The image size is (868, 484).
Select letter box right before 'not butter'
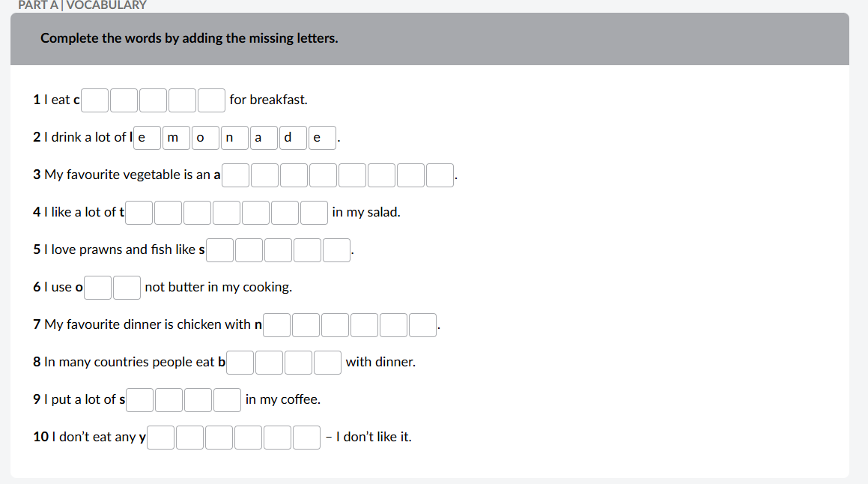coord(127,287)
